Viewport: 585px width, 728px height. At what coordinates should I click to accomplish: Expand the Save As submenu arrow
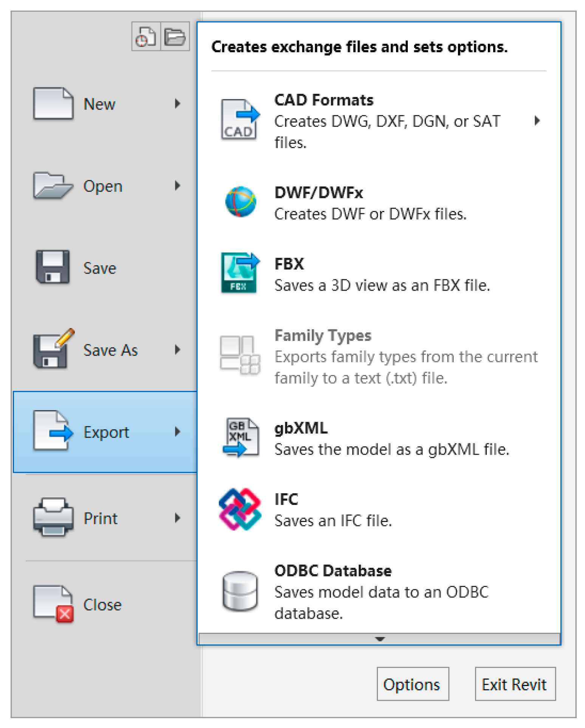(x=177, y=350)
